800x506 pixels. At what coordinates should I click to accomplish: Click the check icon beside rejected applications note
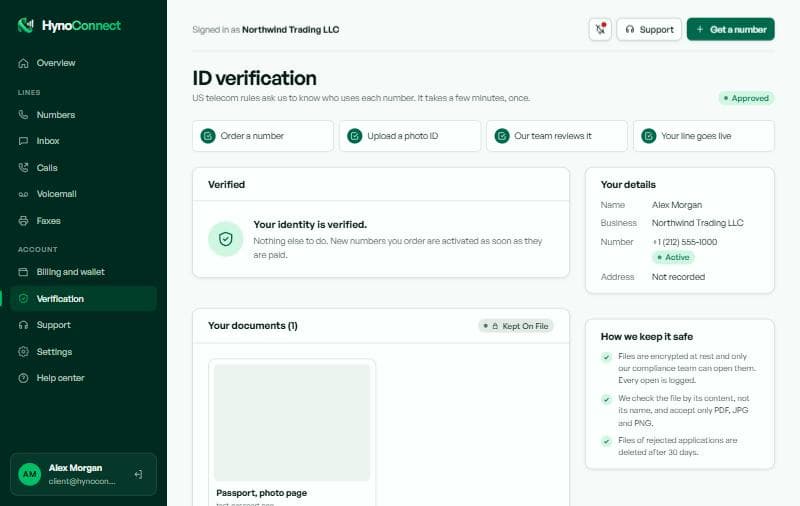606,441
